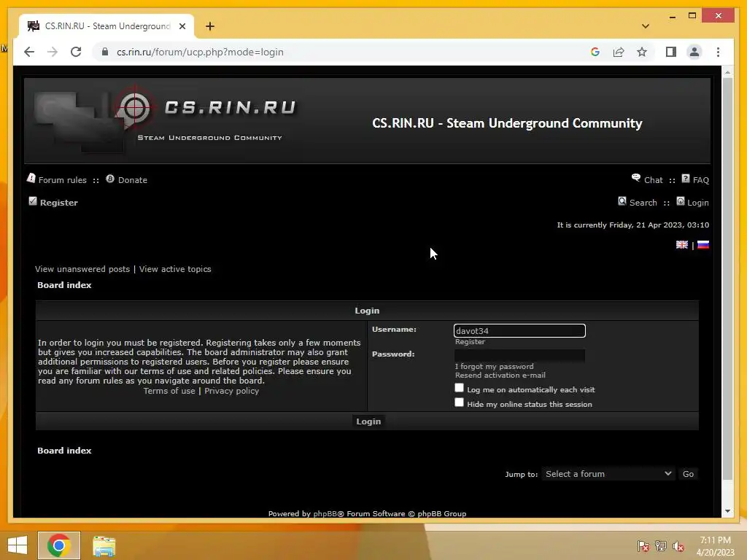Click I forgot my password
The image size is (747, 560).
(x=494, y=366)
